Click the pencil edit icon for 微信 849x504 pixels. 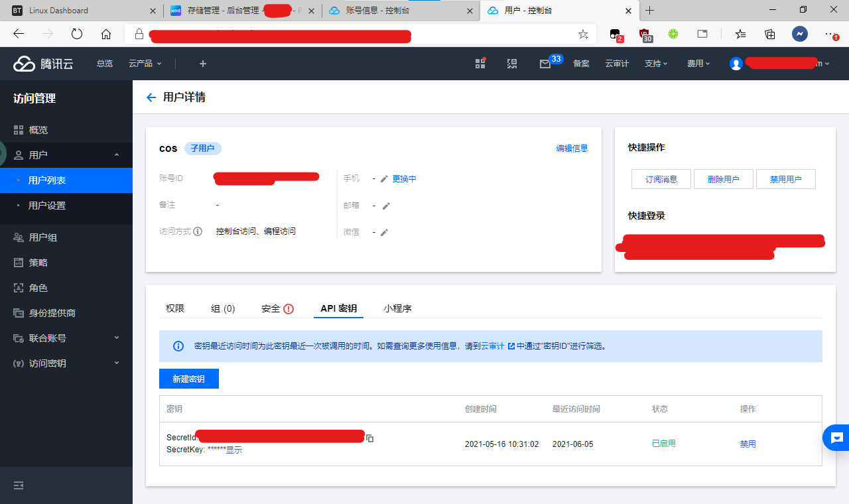pyautogui.click(x=384, y=232)
